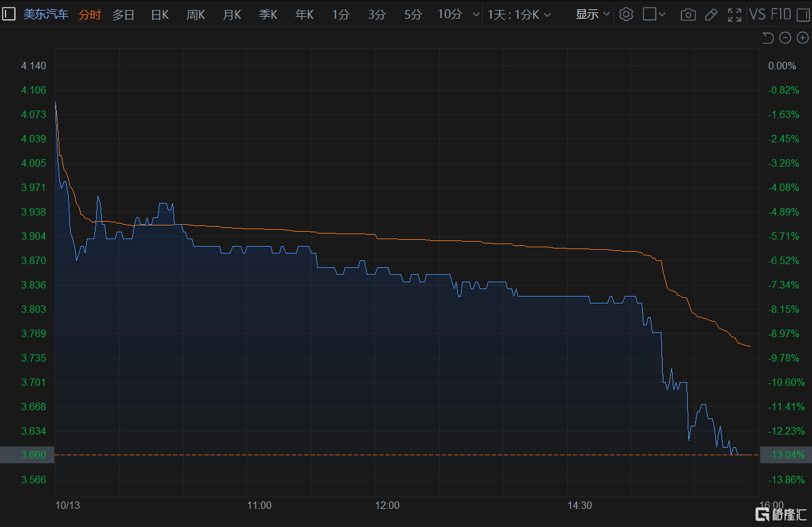The width and height of the screenshot is (812, 527).
Task: Click the 16:00 time axis label
Action: pyautogui.click(x=771, y=505)
